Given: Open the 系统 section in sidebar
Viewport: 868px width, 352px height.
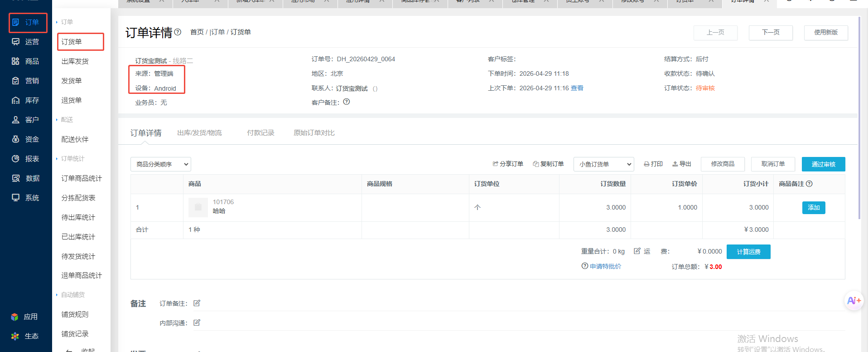Looking at the screenshot, I should pyautogui.click(x=26, y=198).
